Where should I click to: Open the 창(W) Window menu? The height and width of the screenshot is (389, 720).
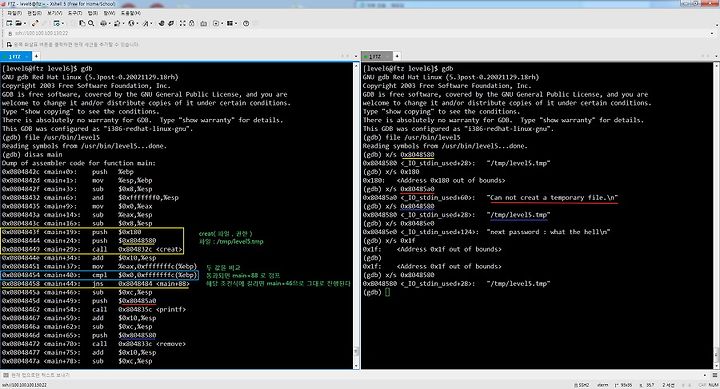pos(109,13)
